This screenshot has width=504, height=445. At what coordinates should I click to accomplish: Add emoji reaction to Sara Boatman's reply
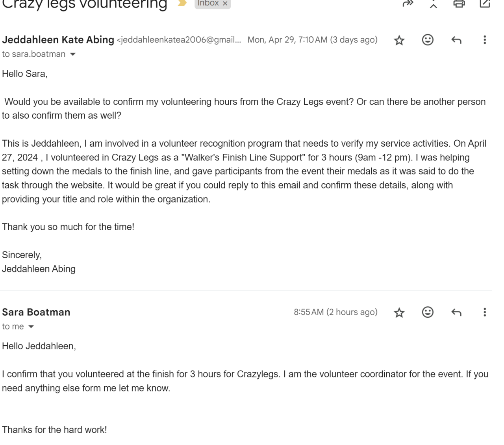[x=428, y=312]
